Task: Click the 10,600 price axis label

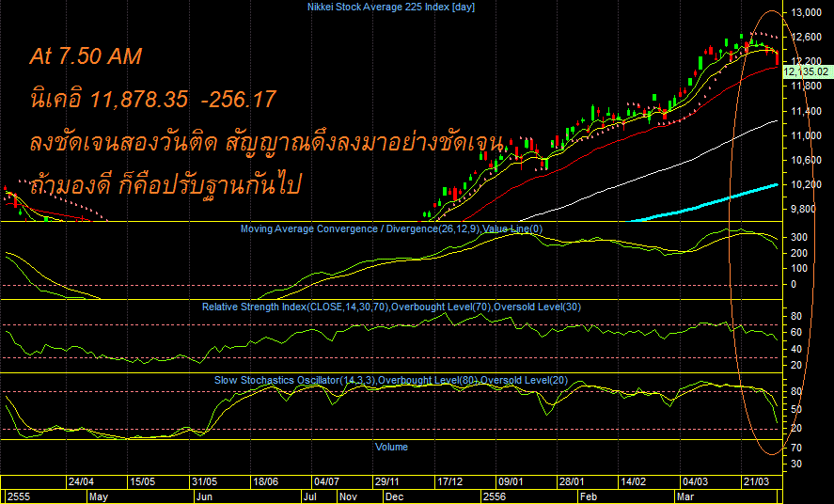Action: point(806,160)
